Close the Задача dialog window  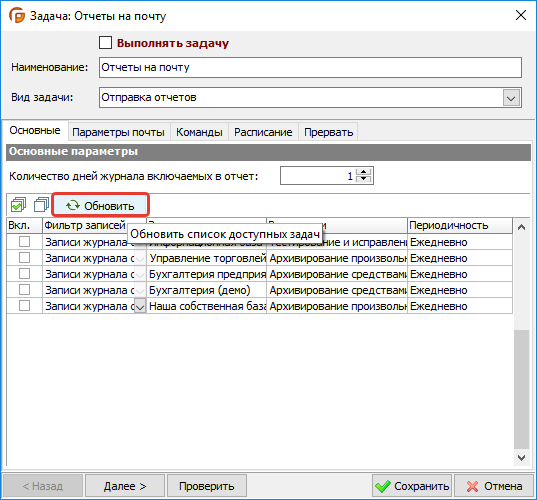(521, 15)
